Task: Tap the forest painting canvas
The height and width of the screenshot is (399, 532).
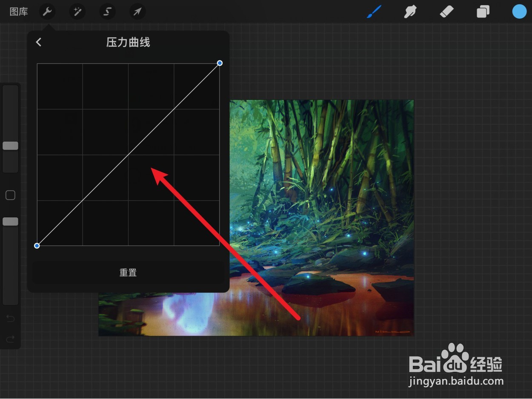Action: click(x=321, y=218)
